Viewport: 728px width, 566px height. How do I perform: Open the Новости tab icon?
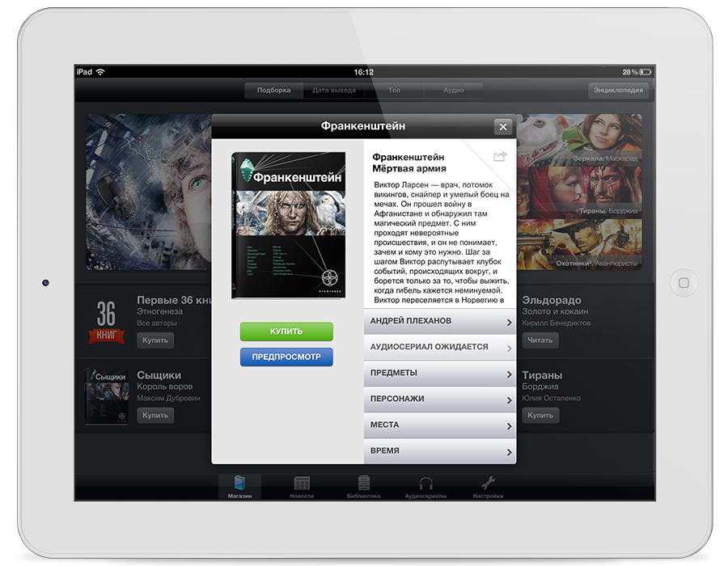302,485
